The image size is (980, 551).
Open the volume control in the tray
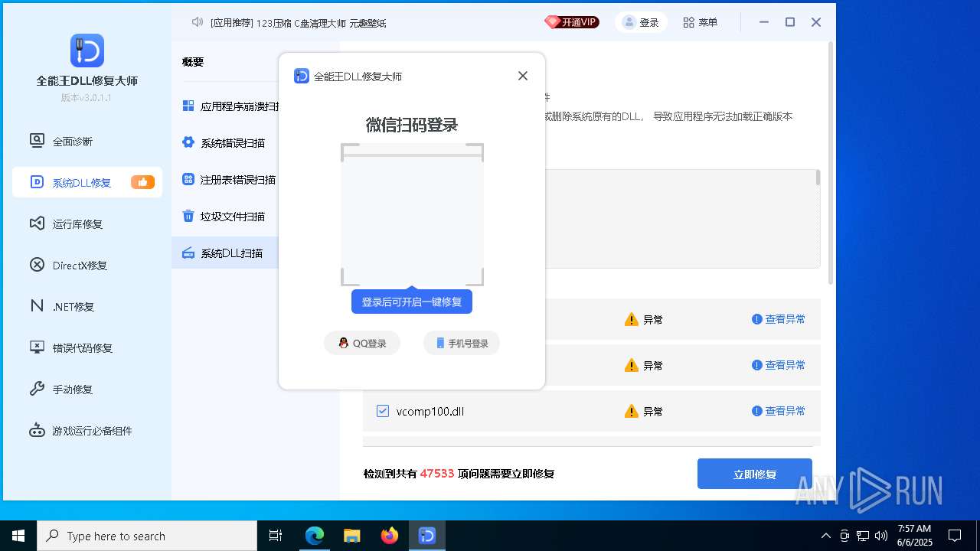[x=881, y=536]
